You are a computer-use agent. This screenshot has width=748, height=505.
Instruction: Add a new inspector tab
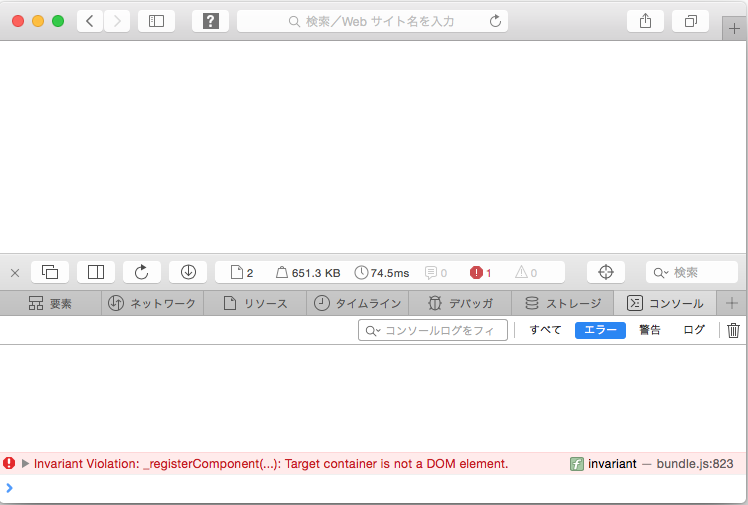732,303
